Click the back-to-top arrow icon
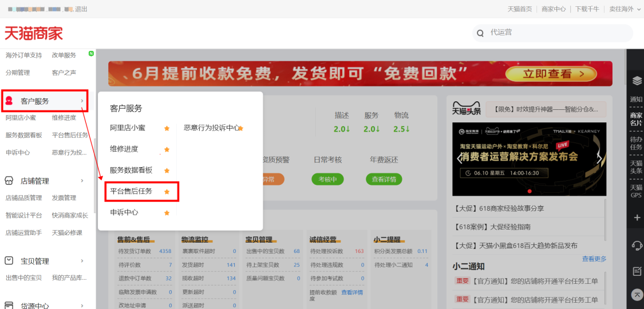The height and width of the screenshot is (309, 644). point(637,295)
